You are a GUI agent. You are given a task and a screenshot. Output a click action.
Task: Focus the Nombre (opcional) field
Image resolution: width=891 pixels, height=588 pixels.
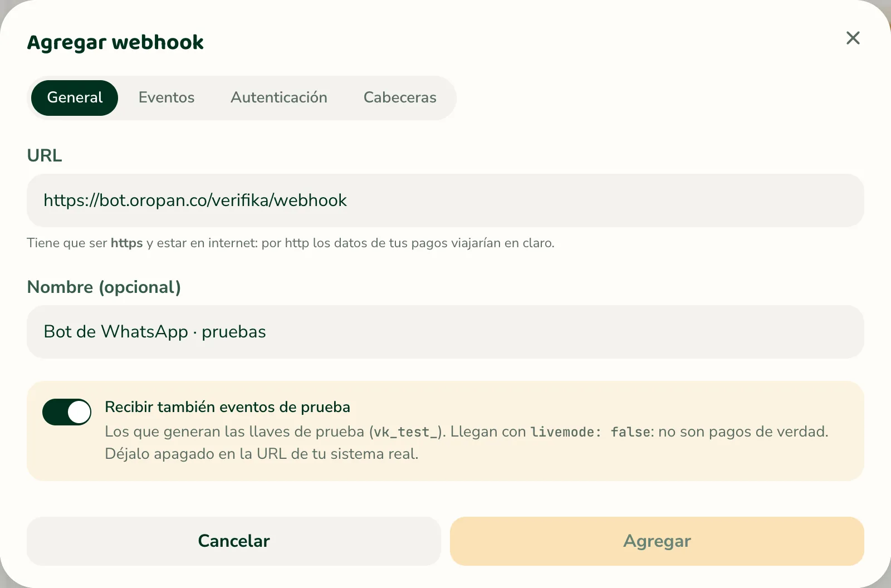[x=445, y=332]
